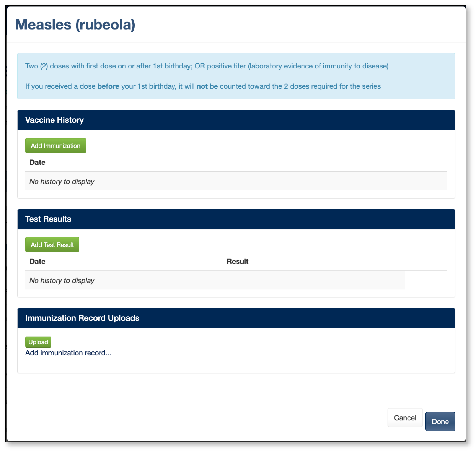Click the Add Immunization button
This screenshot has height=452, width=476.
coord(55,146)
